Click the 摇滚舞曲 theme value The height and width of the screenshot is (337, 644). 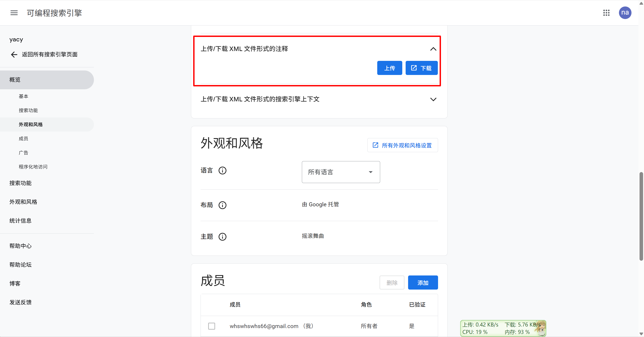(x=313, y=236)
